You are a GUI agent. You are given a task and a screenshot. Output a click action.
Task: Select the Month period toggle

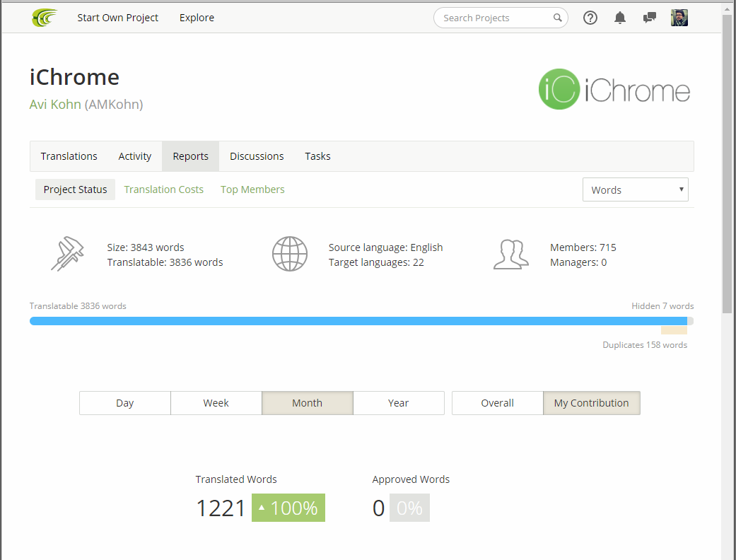(x=307, y=403)
